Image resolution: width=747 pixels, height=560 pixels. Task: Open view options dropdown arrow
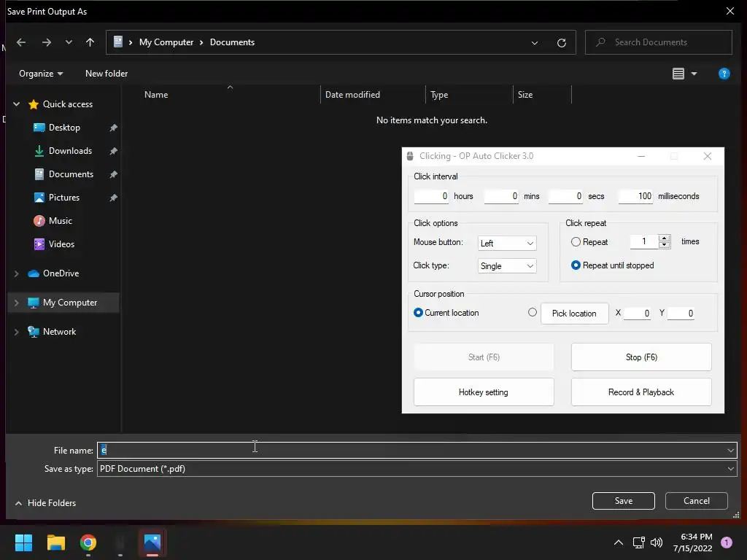[694, 74]
